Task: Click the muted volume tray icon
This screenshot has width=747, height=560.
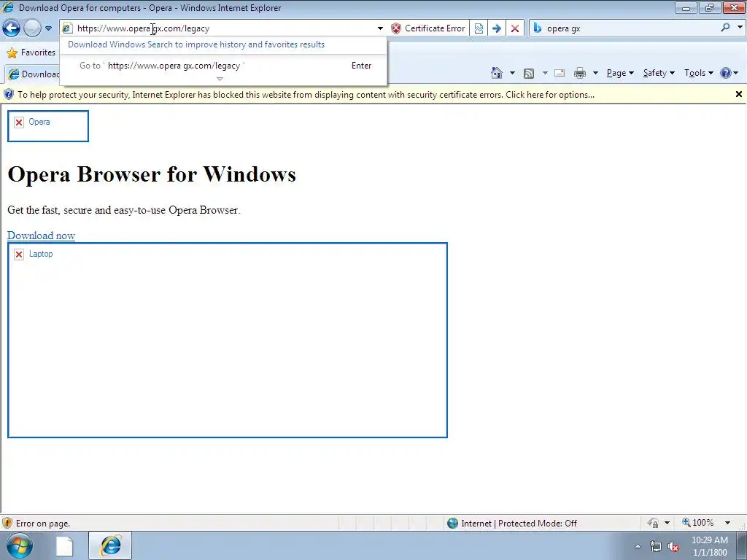Action: point(673,547)
